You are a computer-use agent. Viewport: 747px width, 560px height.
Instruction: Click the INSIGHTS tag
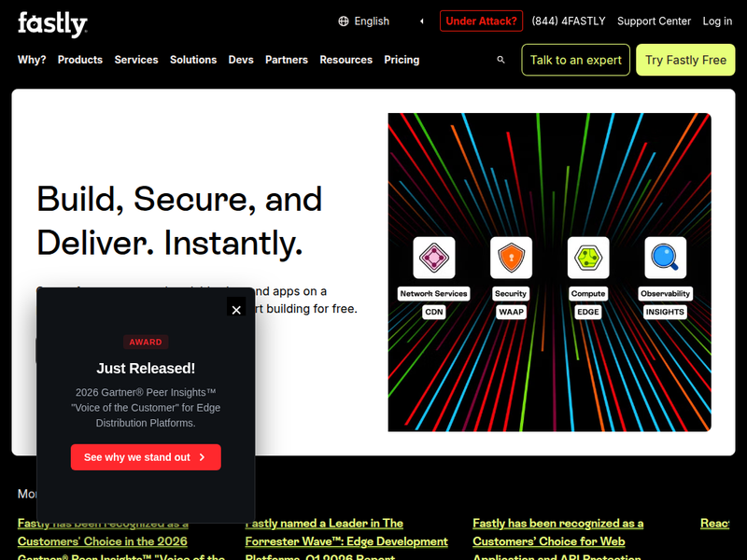pyautogui.click(x=665, y=312)
